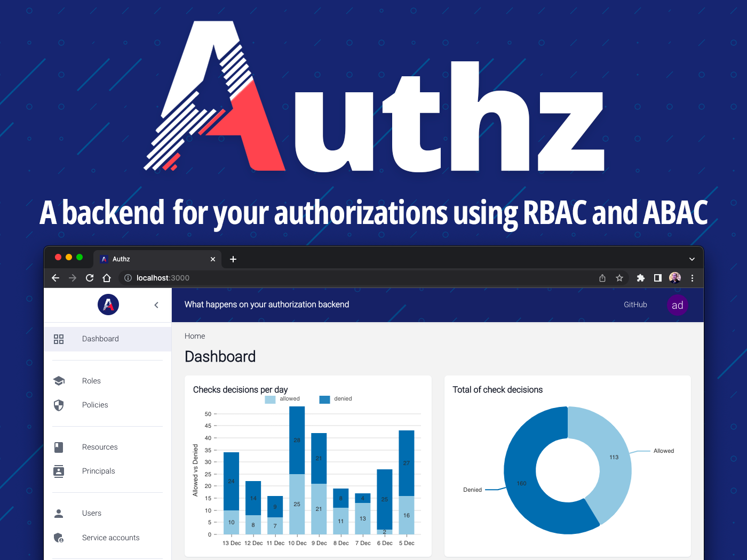
Task: Click the Home breadcrumb link
Action: [x=195, y=336]
